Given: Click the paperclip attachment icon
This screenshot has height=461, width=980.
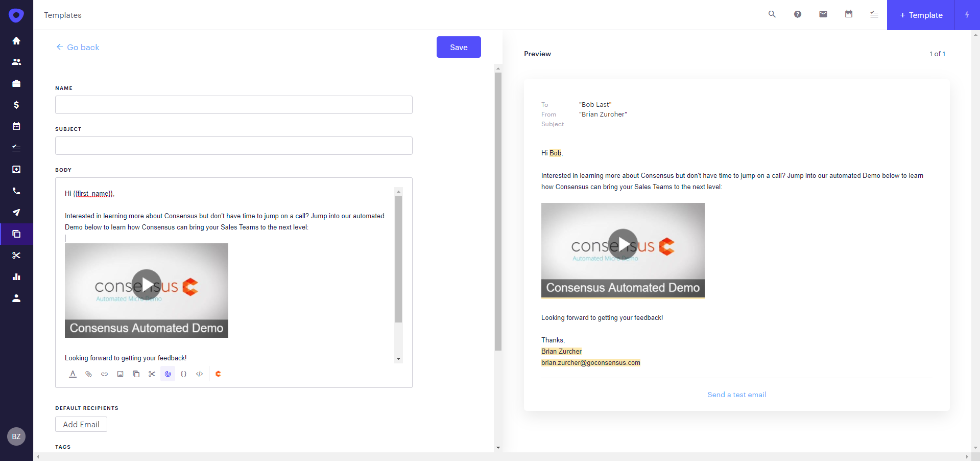Looking at the screenshot, I should pos(88,374).
